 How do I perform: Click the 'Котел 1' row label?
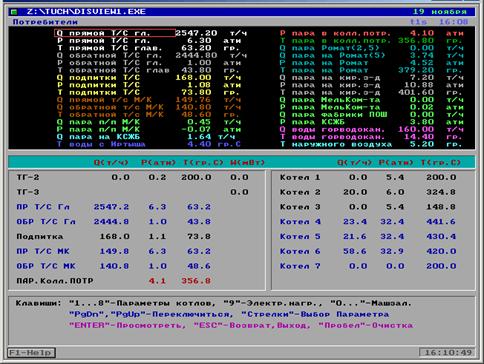click(x=300, y=177)
